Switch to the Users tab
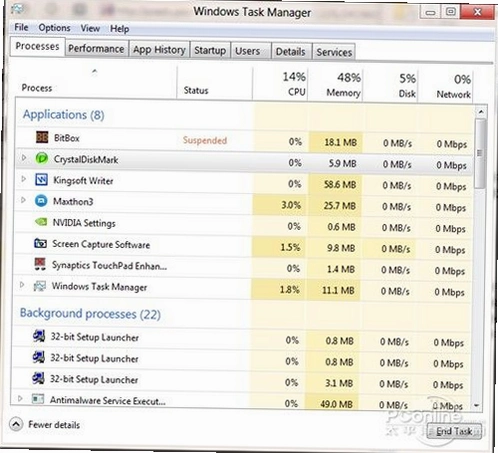Screen dimensions: 498x453 pyautogui.click(x=251, y=51)
